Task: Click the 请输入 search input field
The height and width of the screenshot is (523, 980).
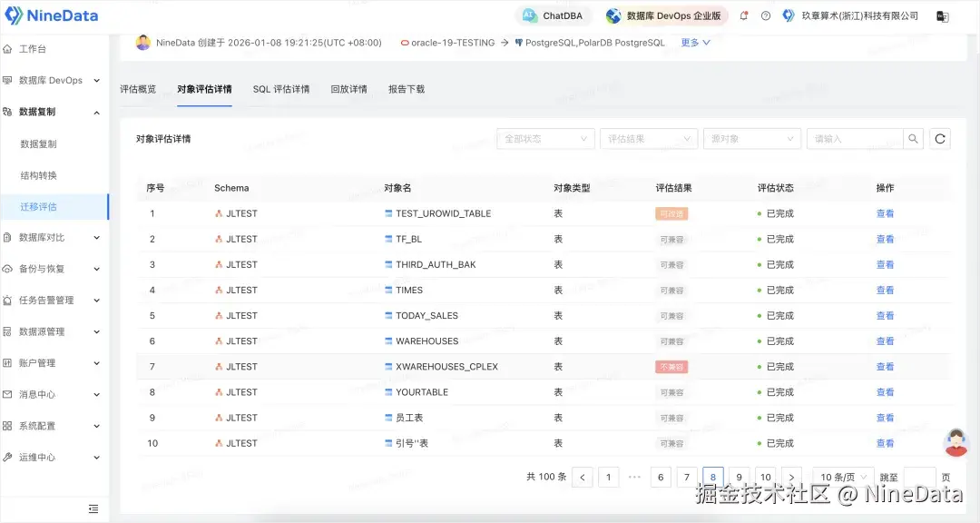Action: pyautogui.click(x=854, y=139)
